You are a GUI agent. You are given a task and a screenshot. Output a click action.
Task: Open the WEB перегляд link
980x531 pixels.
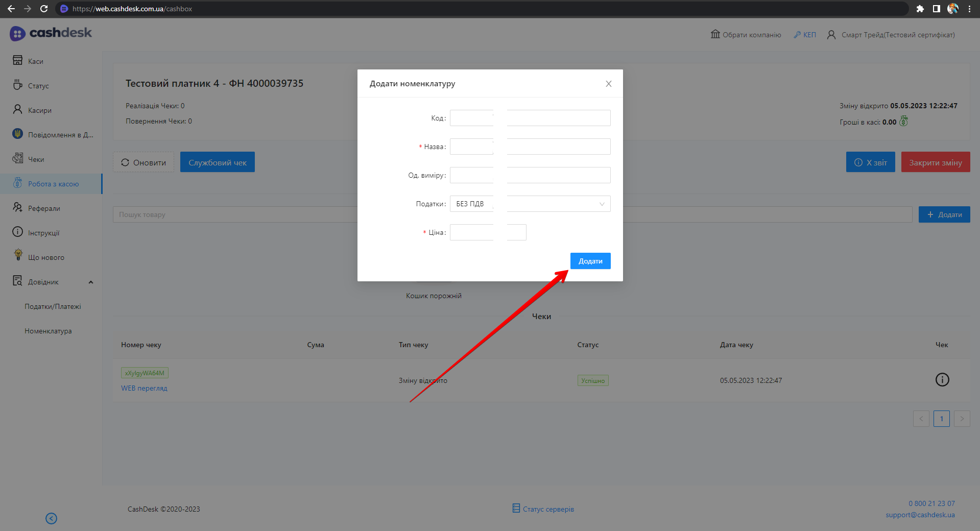coord(144,388)
